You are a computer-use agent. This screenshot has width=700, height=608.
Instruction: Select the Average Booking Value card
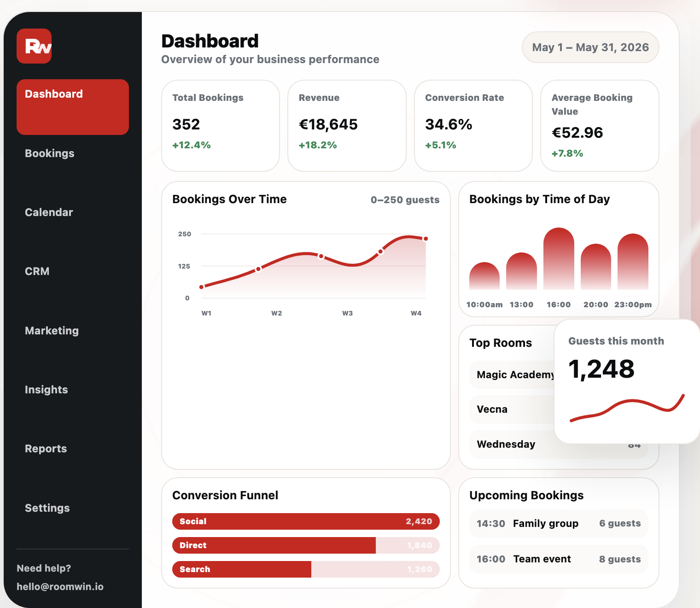(600, 126)
